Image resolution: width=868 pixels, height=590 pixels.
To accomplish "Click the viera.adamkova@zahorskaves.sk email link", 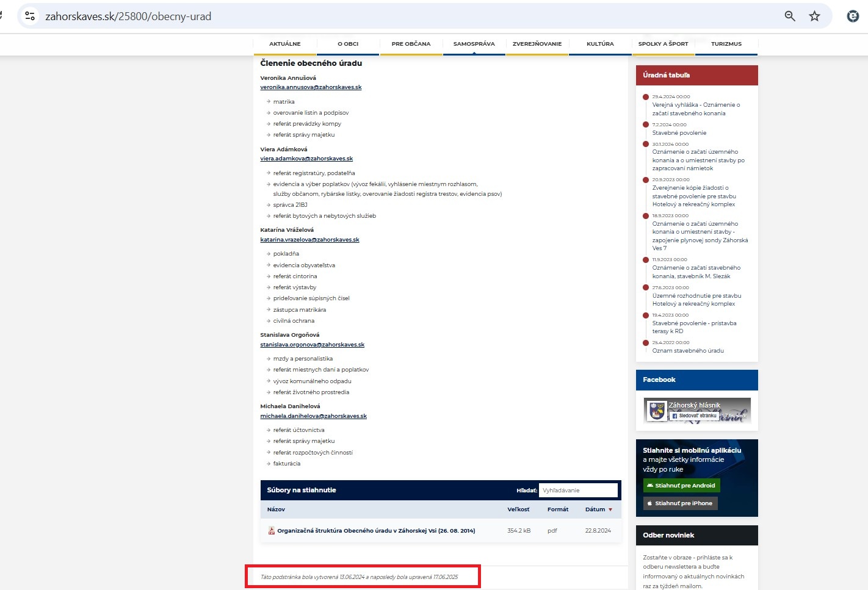I will pyautogui.click(x=306, y=159).
